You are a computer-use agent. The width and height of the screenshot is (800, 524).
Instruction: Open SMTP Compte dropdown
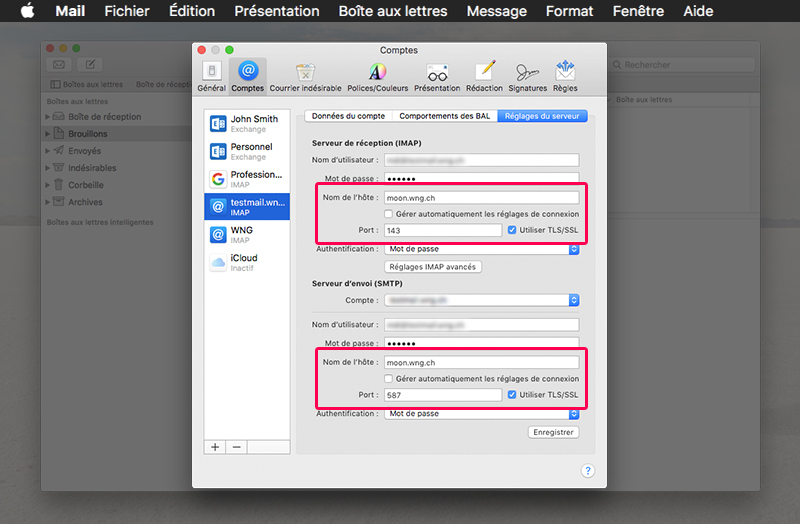pos(482,300)
